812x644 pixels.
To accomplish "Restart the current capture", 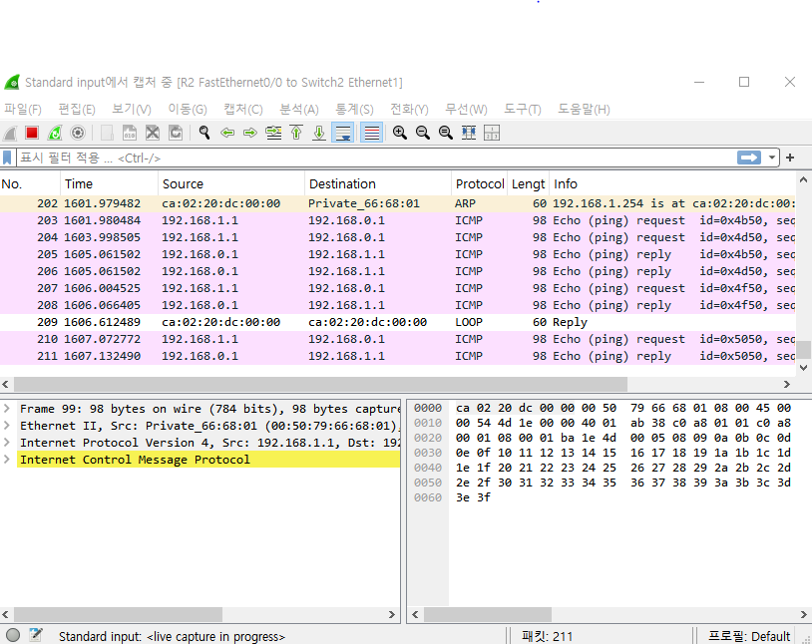I will point(55,133).
